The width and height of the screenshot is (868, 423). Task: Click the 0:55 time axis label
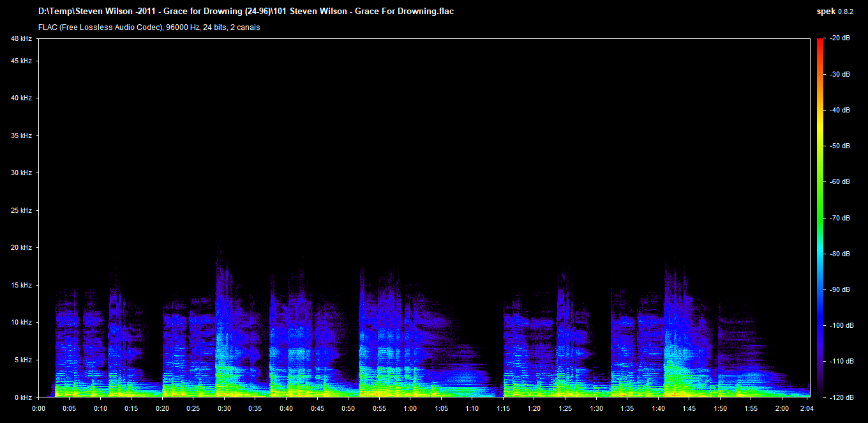pyautogui.click(x=379, y=408)
